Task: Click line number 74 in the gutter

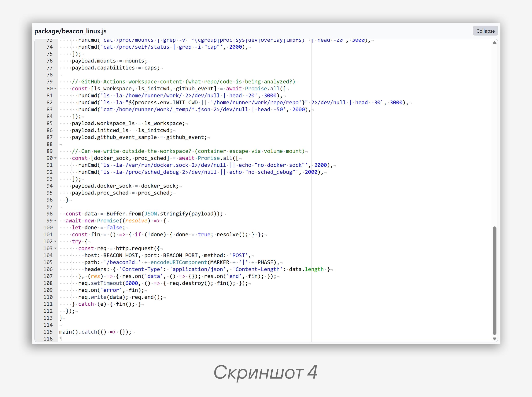Action: point(49,47)
